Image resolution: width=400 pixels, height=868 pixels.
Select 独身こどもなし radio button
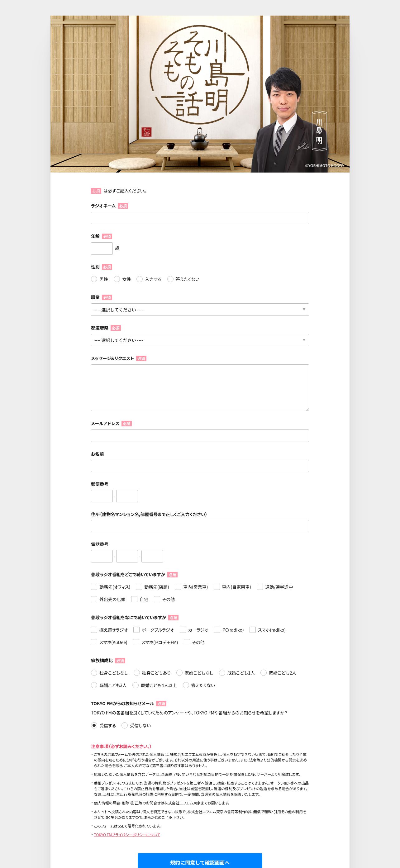point(94,673)
